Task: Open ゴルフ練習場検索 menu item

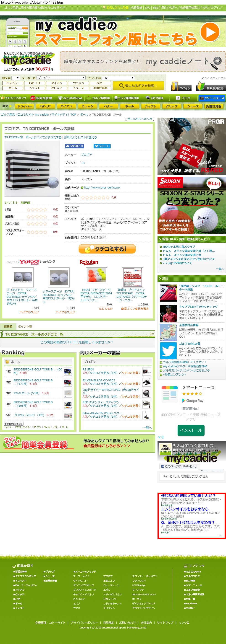Action: 127,98
